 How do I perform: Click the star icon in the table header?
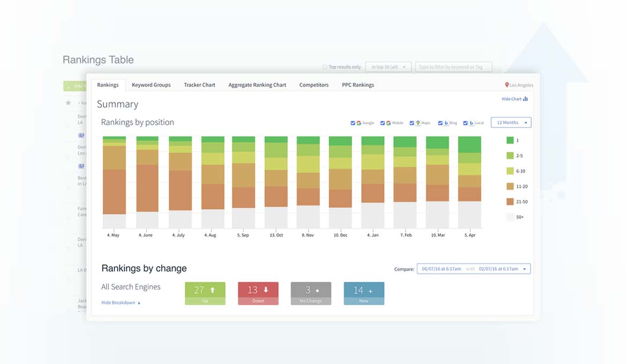[x=68, y=103]
